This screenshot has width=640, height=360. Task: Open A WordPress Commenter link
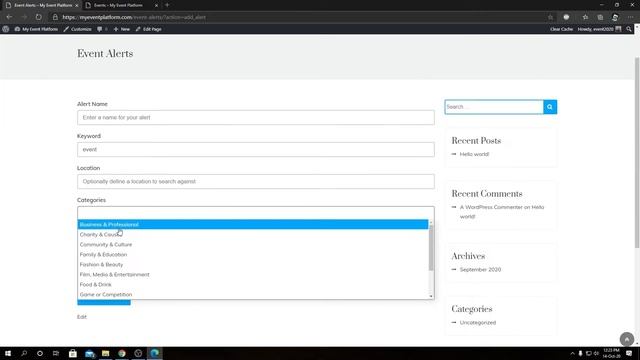(491, 207)
